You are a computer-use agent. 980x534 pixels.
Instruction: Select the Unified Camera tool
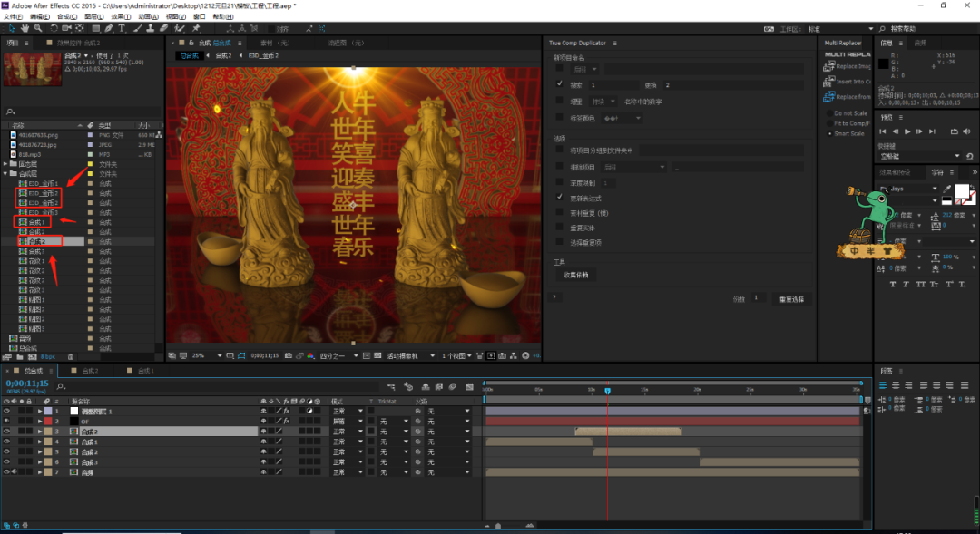(66, 29)
